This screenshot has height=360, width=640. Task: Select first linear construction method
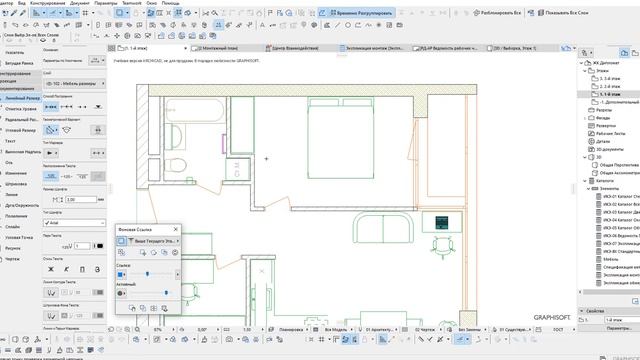pyautogui.click(x=51, y=107)
